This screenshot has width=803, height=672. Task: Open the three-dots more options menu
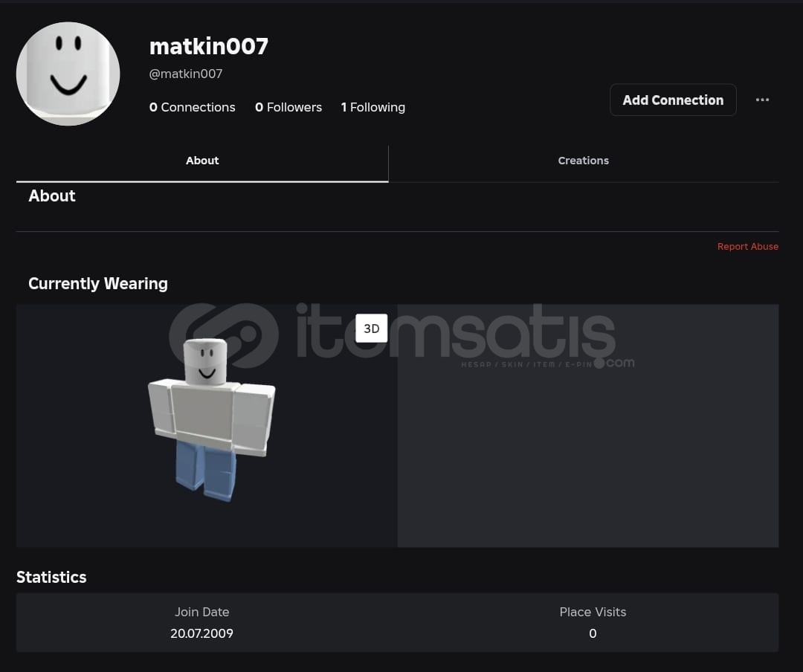(x=762, y=100)
